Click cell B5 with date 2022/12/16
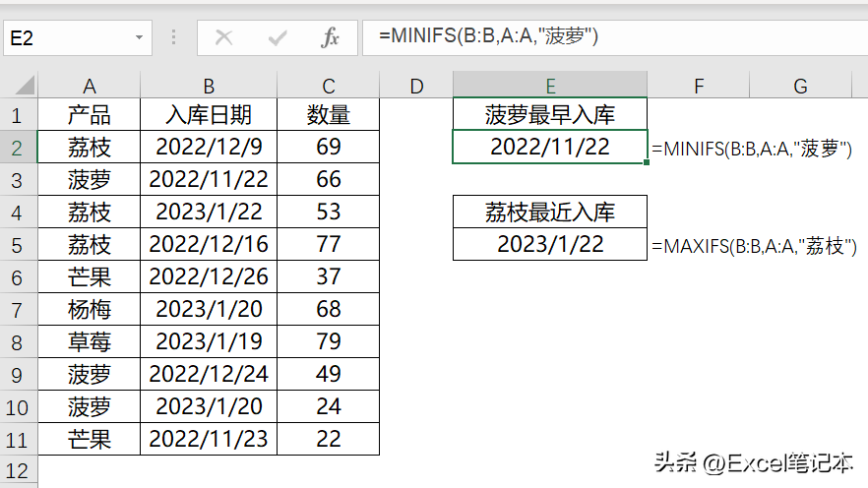This screenshot has height=488, width=868. [x=209, y=245]
